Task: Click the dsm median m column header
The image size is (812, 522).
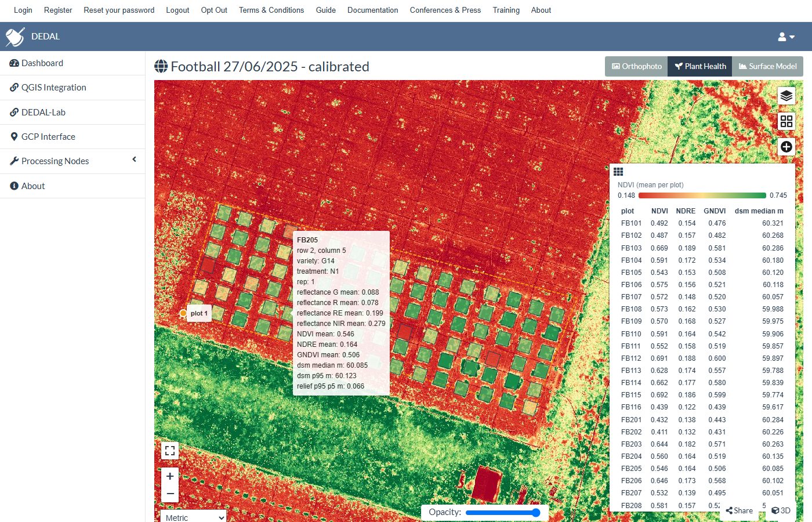Action: point(759,211)
